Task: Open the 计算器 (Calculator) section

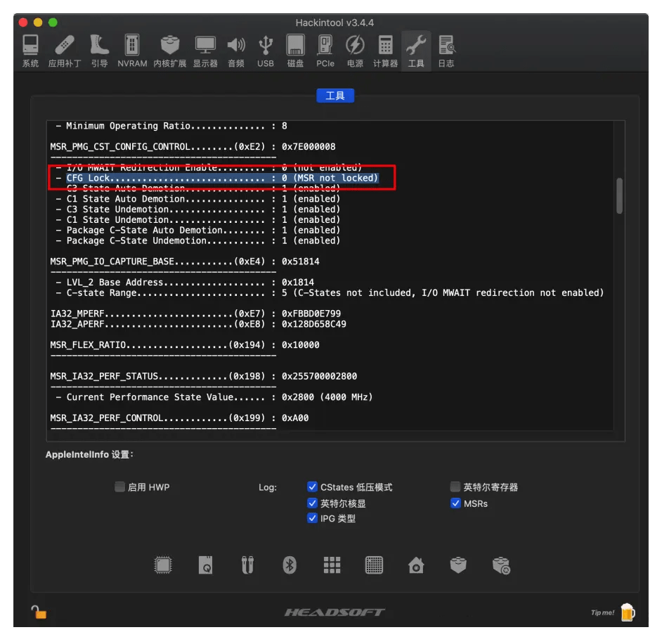Action: tap(385, 51)
